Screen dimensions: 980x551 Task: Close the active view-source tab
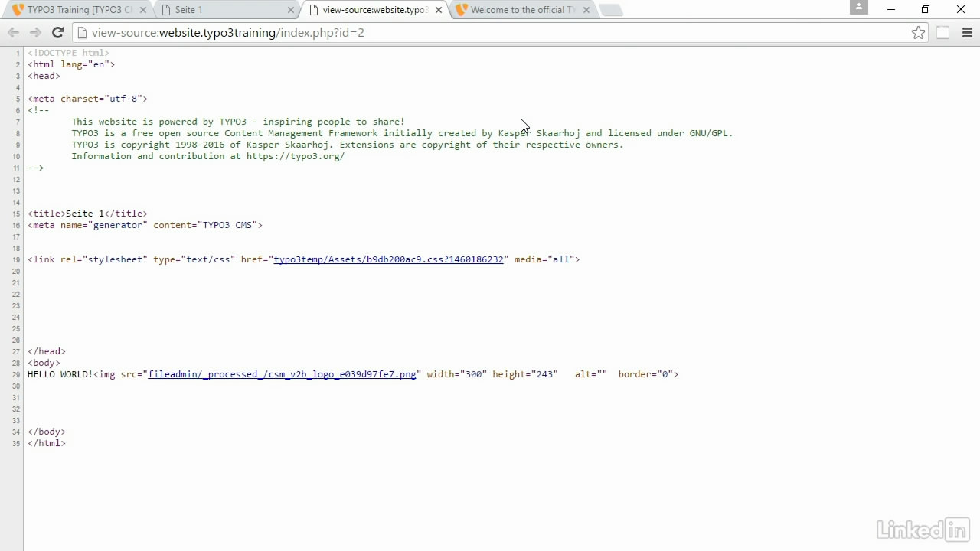tap(439, 10)
